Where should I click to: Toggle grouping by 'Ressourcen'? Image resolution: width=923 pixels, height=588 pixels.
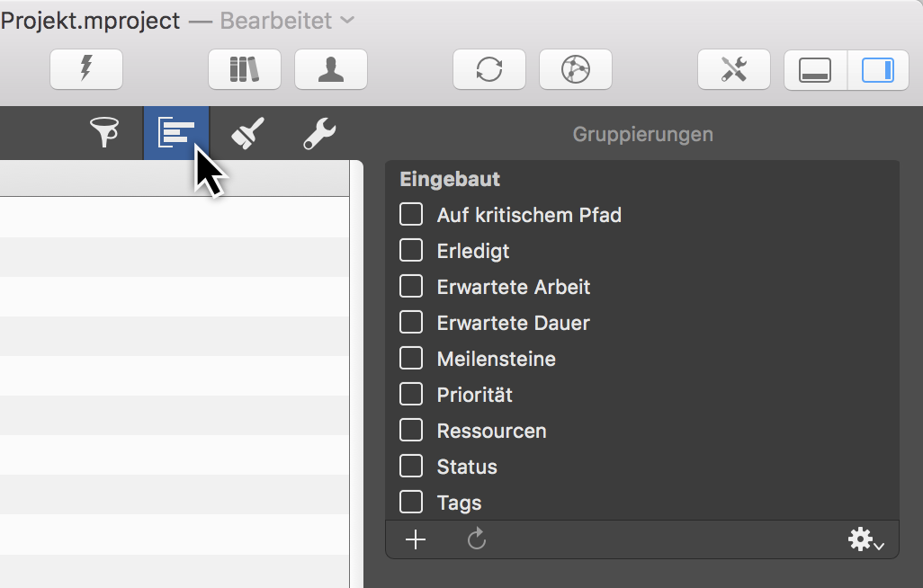coord(411,430)
